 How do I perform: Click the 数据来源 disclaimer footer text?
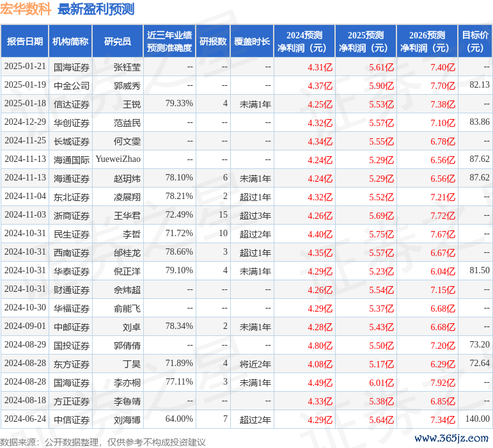103,442
